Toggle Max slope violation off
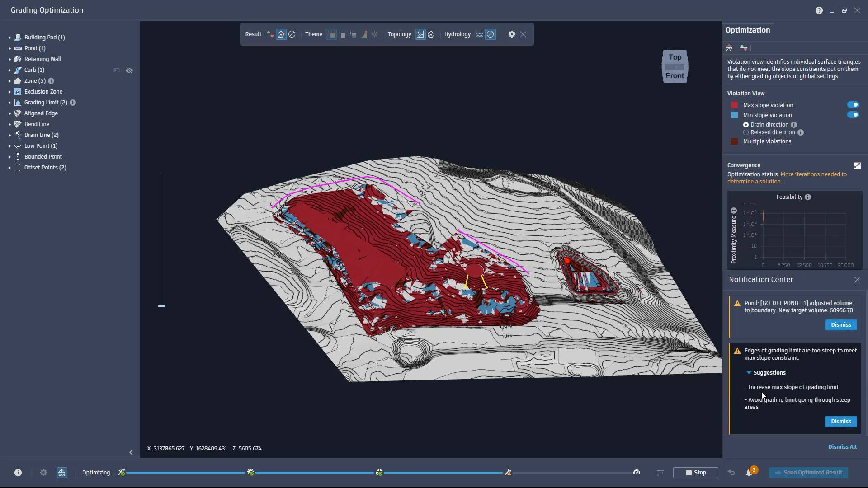Viewport: 868px width, 488px height. click(x=853, y=104)
